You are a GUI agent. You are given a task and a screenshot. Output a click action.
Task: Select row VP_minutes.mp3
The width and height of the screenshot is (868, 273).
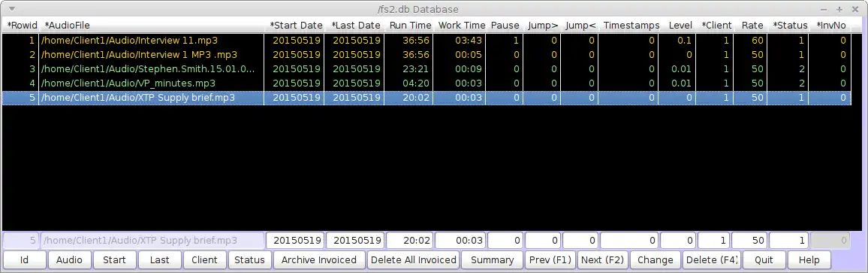(x=426, y=83)
